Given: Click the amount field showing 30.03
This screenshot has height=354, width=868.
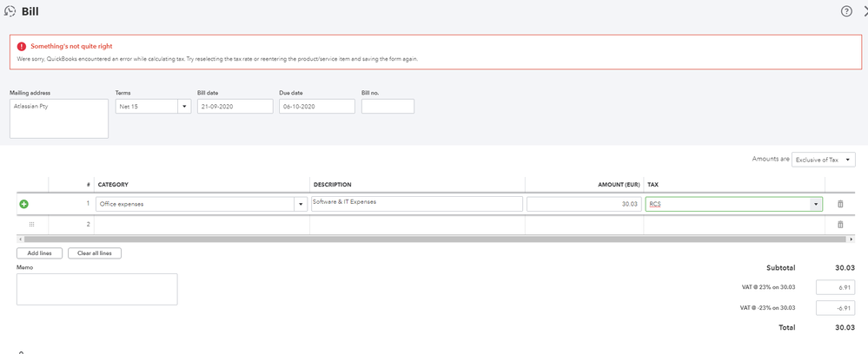Looking at the screenshot, I should (584, 204).
